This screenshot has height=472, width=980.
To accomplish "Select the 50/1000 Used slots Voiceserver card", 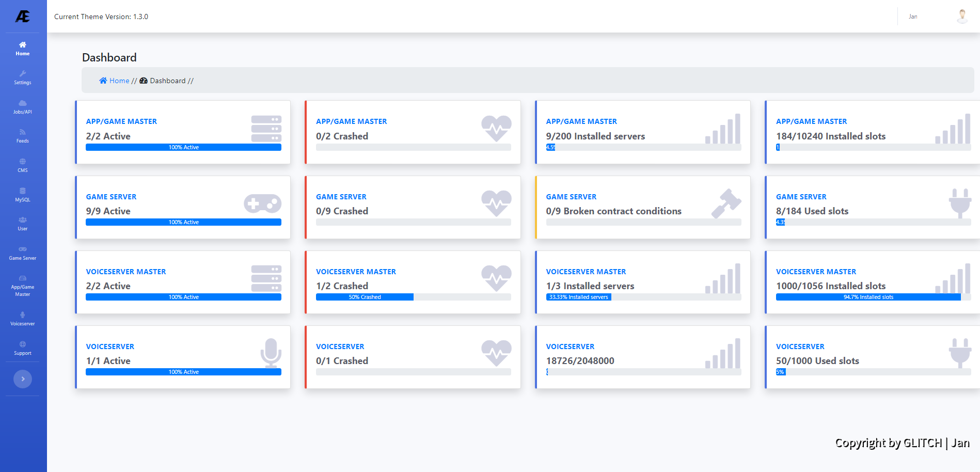I will click(x=872, y=357).
